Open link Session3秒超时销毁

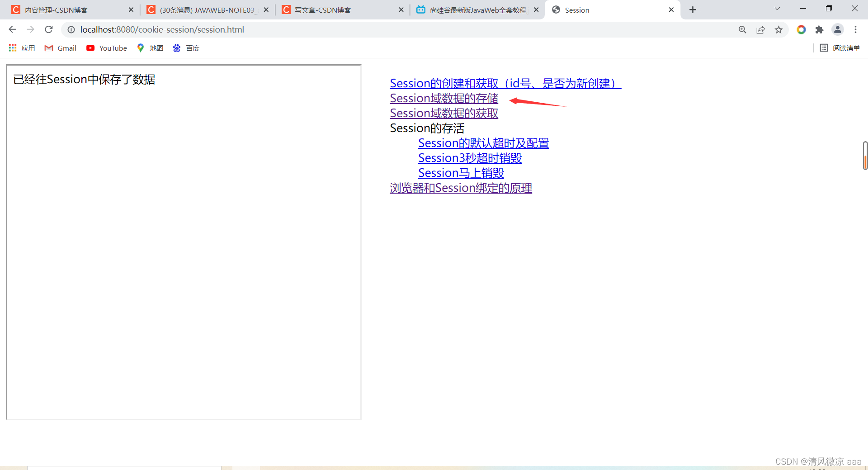pos(470,158)
